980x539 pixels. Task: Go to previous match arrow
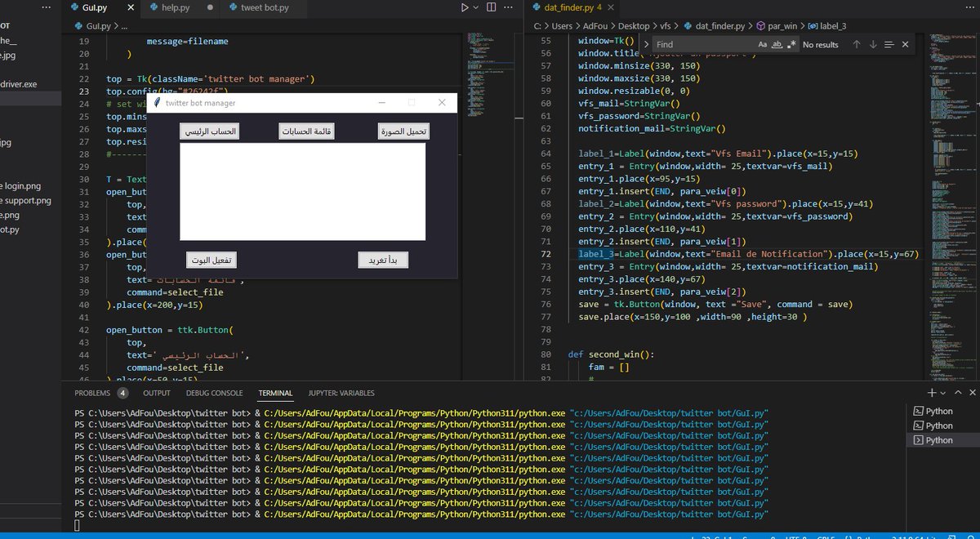point(857,45)
